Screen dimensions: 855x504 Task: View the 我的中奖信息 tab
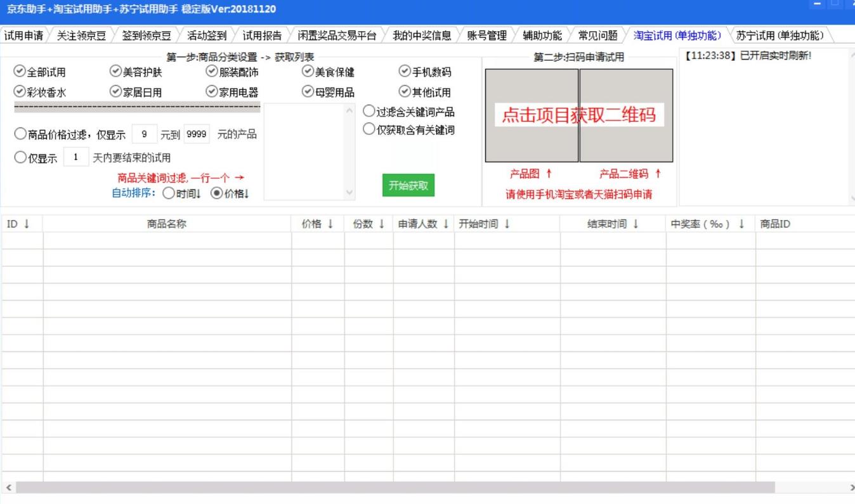[422, 36]
